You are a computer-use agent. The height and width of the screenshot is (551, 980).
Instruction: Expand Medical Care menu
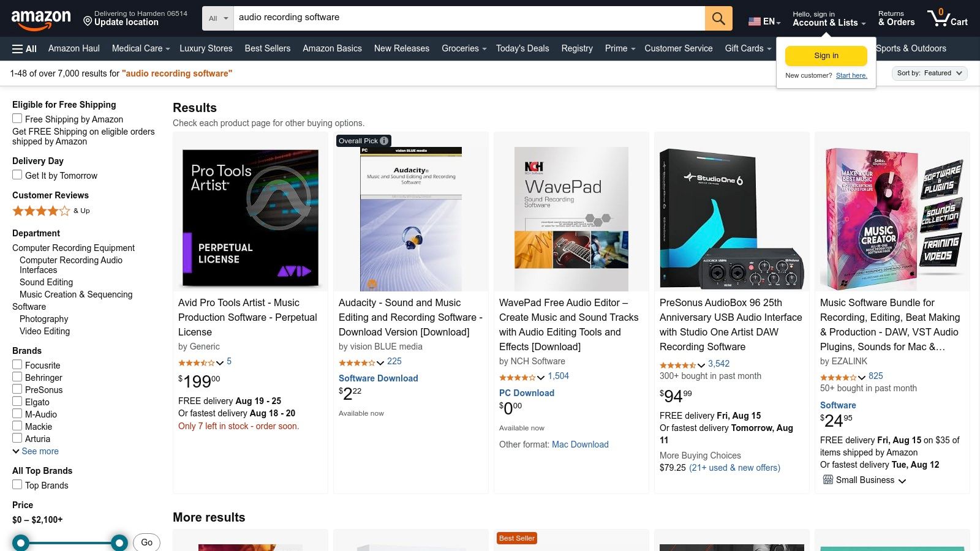[141, 48]
